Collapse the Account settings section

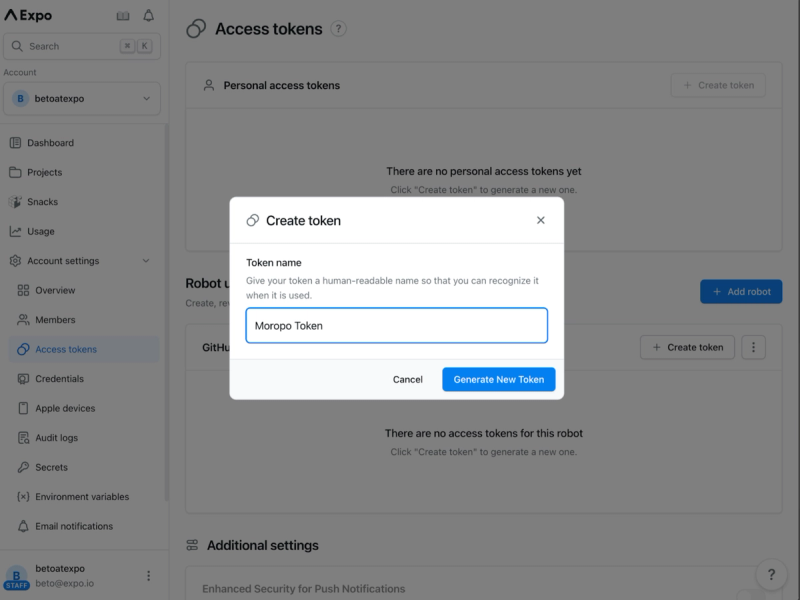tap(146, 260)
